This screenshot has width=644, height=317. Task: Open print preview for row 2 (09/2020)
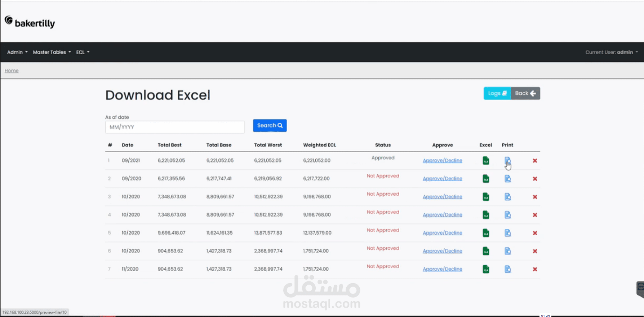tap(508, 178)
